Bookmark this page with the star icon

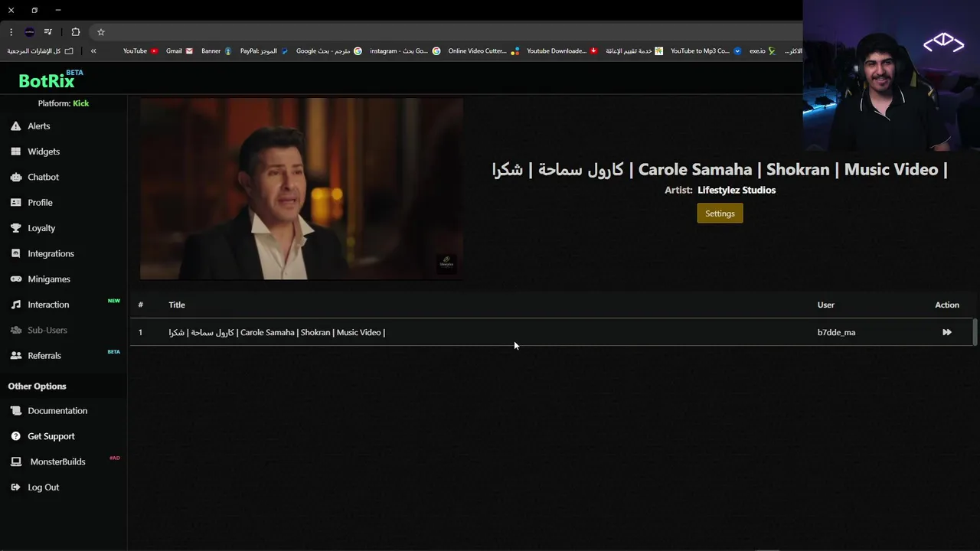(100, 32)
